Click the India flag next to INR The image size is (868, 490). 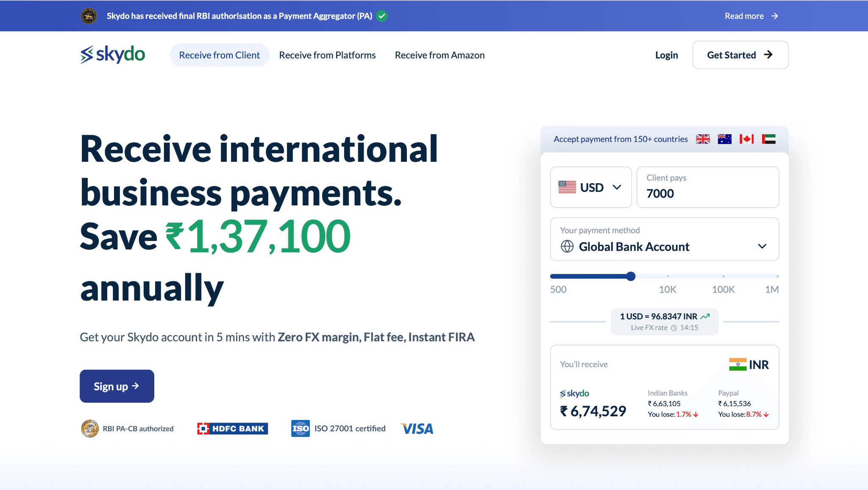click(738, 364)
